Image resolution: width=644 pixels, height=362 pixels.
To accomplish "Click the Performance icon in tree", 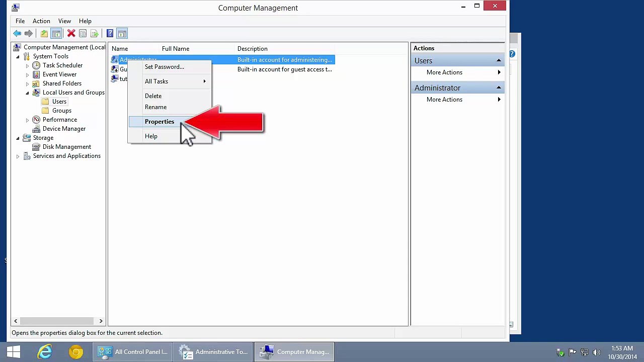I will coord(36,120).
